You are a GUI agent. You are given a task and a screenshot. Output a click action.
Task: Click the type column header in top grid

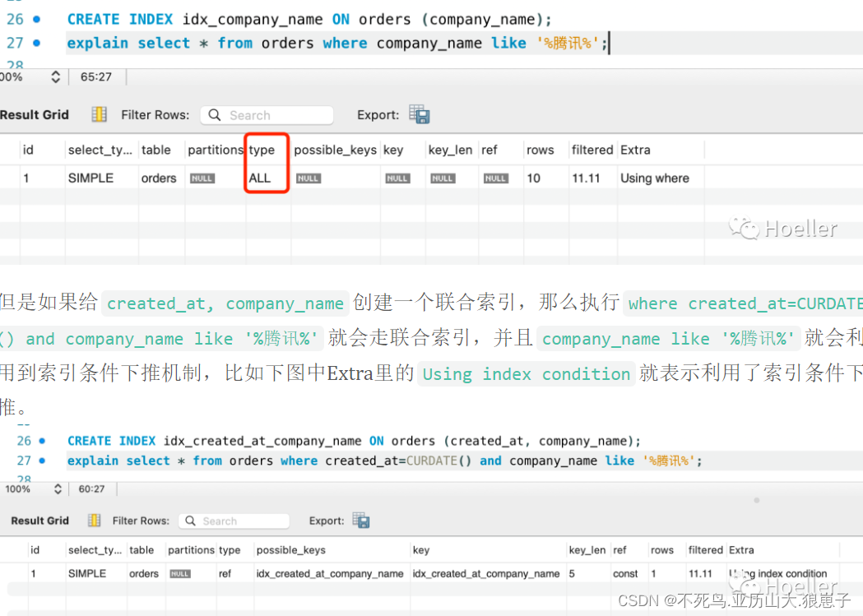click(x=260, y=149)
